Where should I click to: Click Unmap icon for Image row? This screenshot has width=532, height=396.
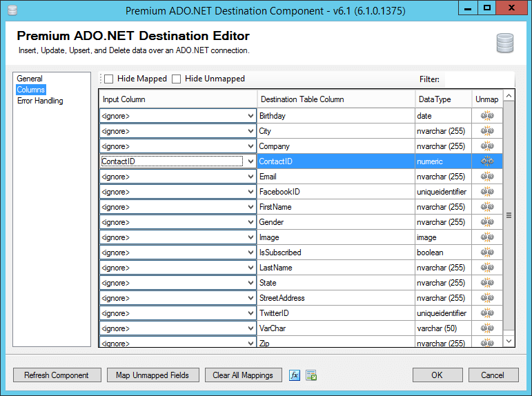487,237
